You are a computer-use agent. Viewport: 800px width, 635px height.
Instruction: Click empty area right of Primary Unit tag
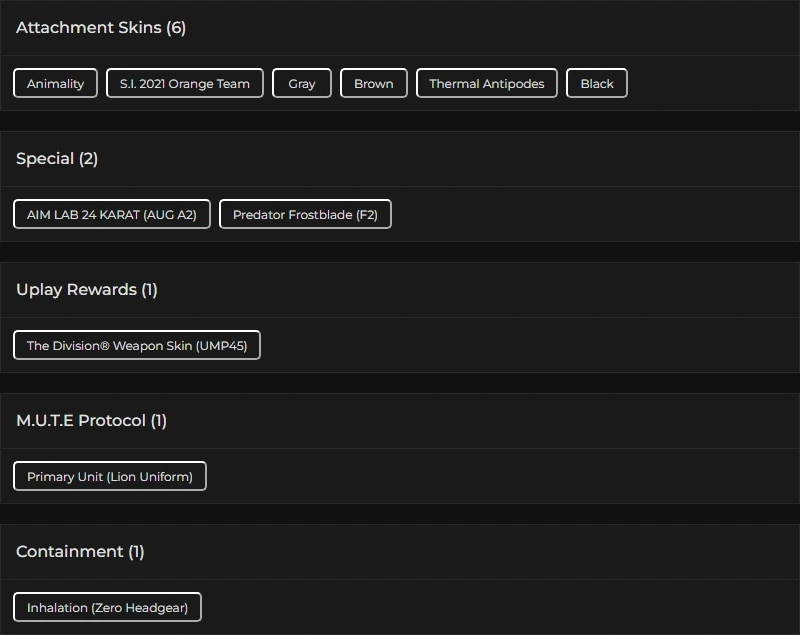[500, 476]
